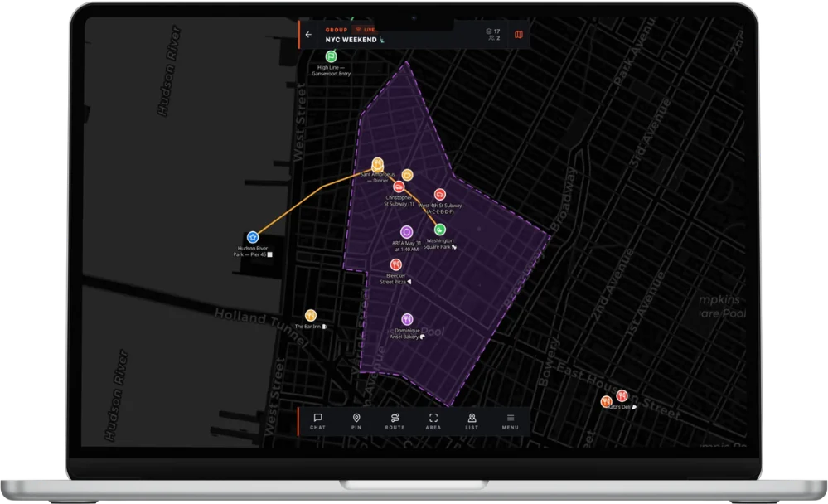Select the Christopher St Subway pin

click(399, 187)
